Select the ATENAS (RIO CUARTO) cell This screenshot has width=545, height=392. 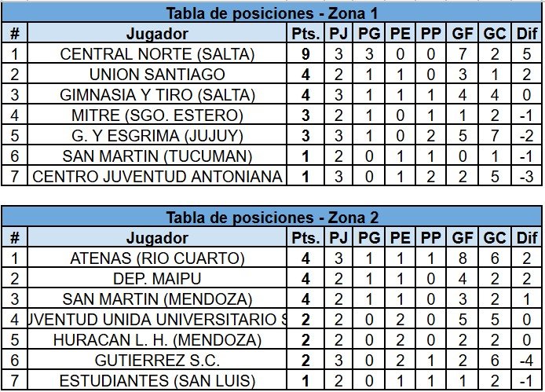(157, 258)
